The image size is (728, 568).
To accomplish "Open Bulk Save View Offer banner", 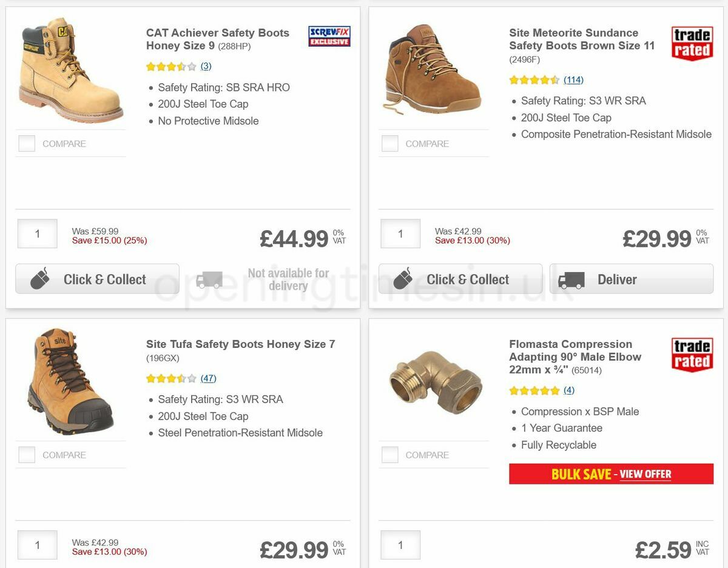I will tap(611, 474).
